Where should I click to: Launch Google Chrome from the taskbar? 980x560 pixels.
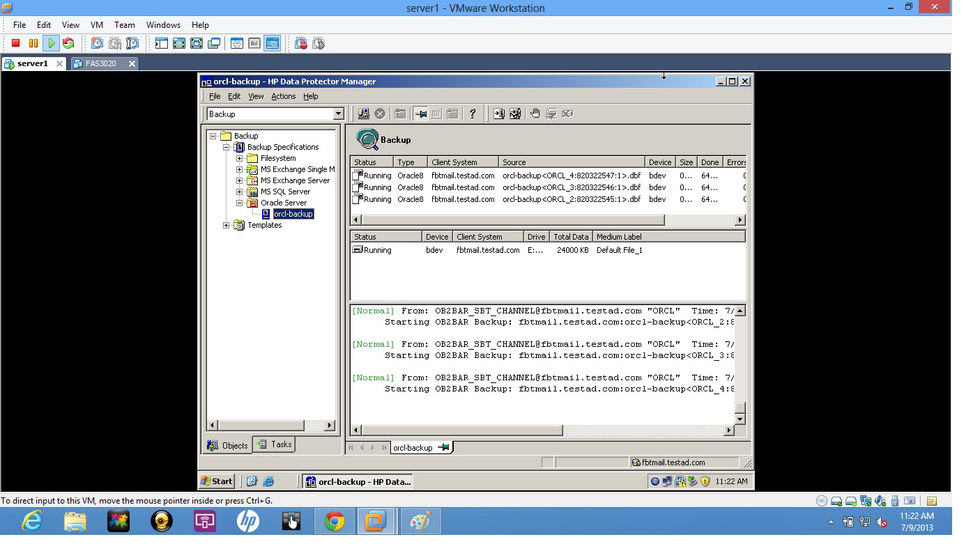coord(334,520)
